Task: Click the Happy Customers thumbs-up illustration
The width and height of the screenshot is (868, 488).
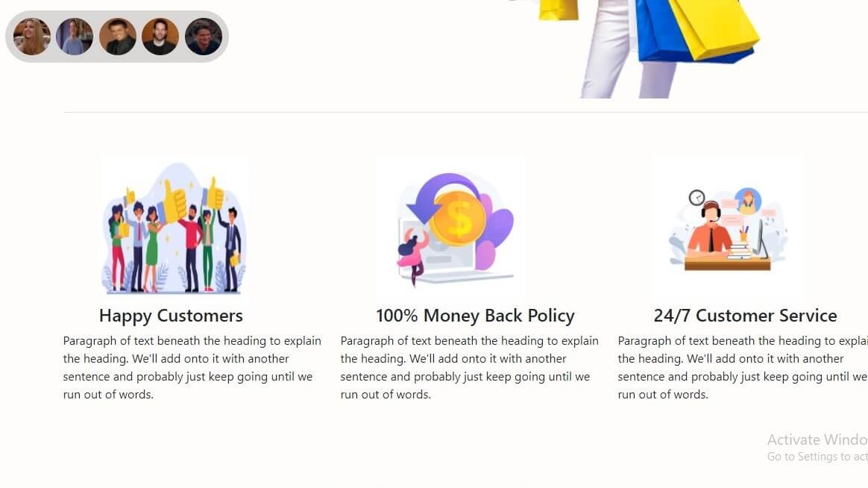Action: tap(174, 228)
